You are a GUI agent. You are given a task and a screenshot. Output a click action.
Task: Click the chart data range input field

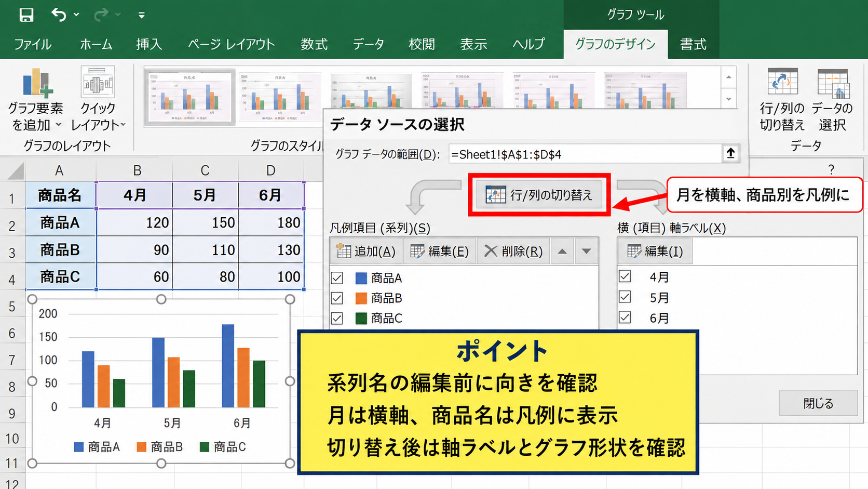[x=586, y=154]
